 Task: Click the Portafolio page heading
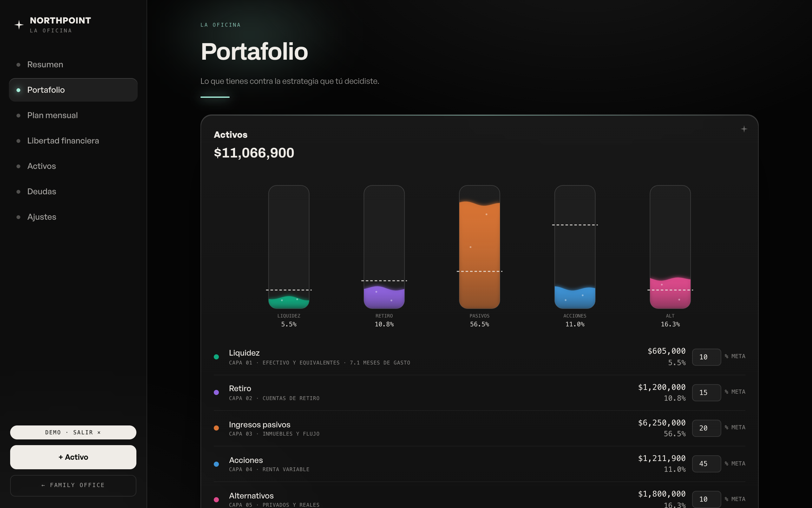point(254,52)
